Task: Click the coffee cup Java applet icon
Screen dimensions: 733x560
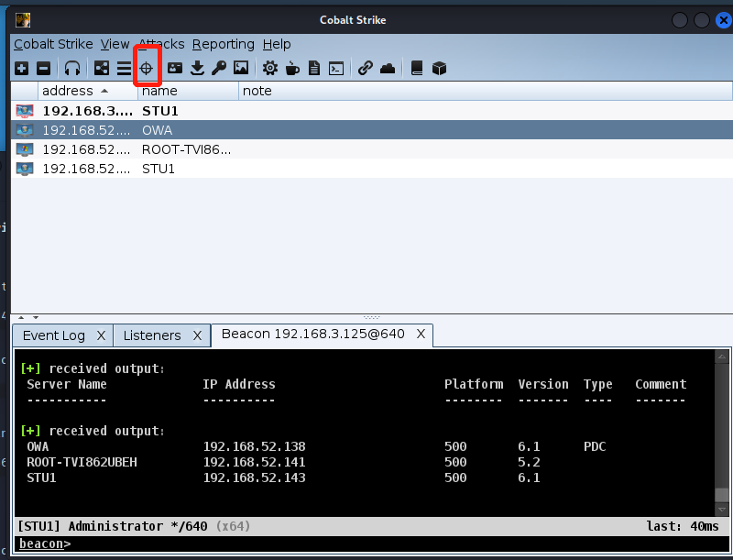Action: 292,68
